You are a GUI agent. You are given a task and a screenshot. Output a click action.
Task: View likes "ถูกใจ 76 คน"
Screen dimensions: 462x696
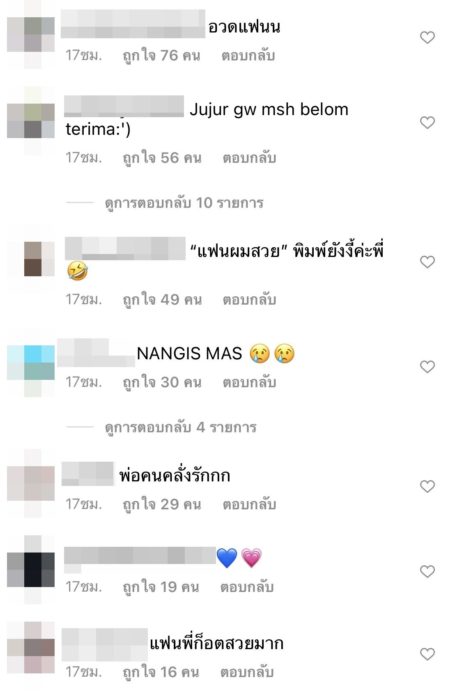162,55
